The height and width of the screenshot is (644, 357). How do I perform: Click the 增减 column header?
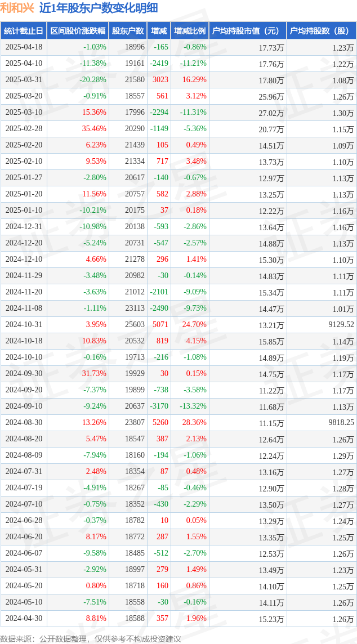[159, 31]
